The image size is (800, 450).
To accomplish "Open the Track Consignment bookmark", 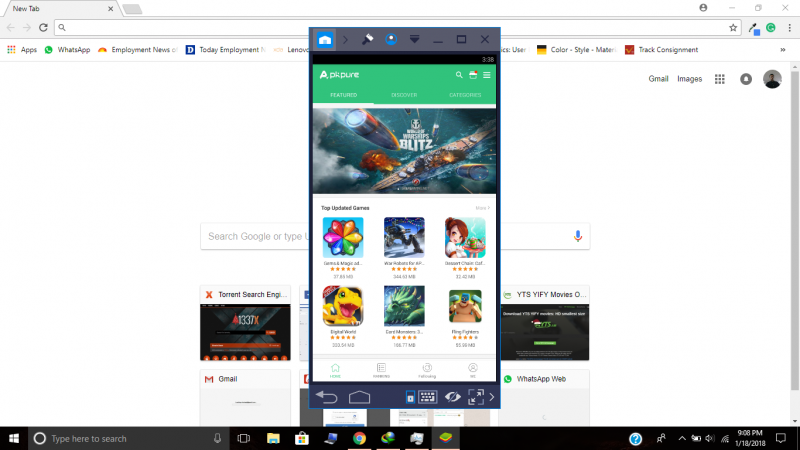I will [661, 49].
